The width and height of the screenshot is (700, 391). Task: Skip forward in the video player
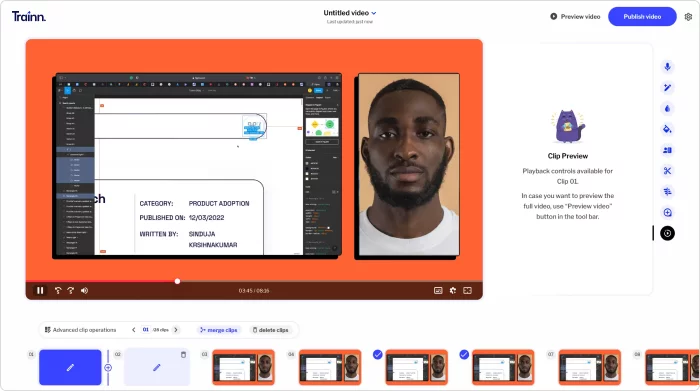[x=71, y=291]
